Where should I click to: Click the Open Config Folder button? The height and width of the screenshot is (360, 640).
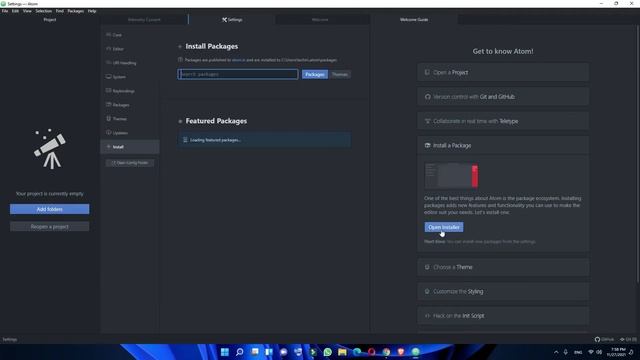[130, 163]
